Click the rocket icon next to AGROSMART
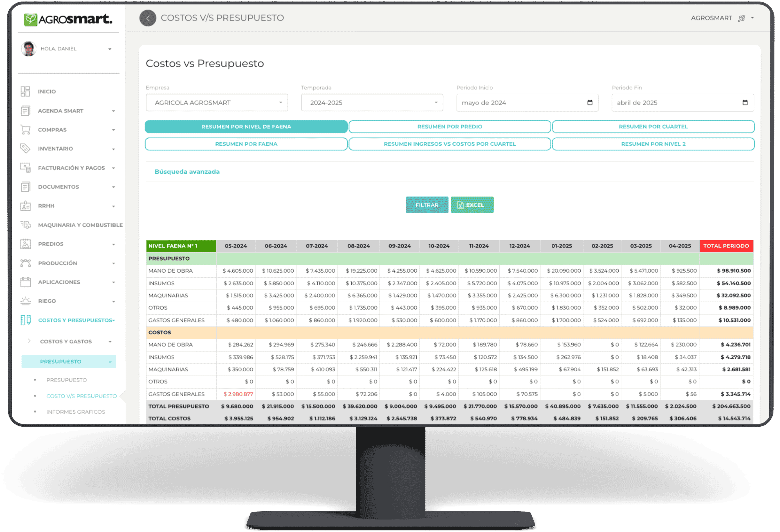This screenshot has height=532, width=780. tap(741, 18)
